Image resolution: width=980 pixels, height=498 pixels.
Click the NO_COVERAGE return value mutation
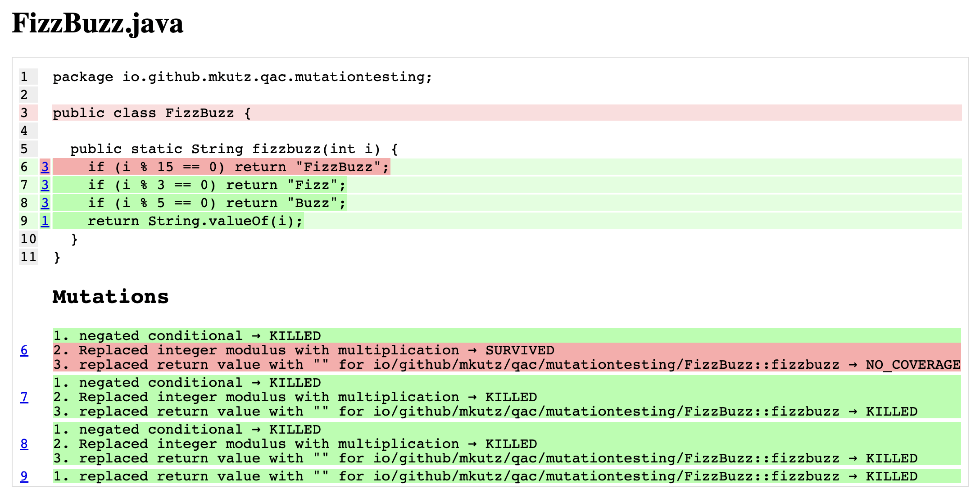[506, 365]
